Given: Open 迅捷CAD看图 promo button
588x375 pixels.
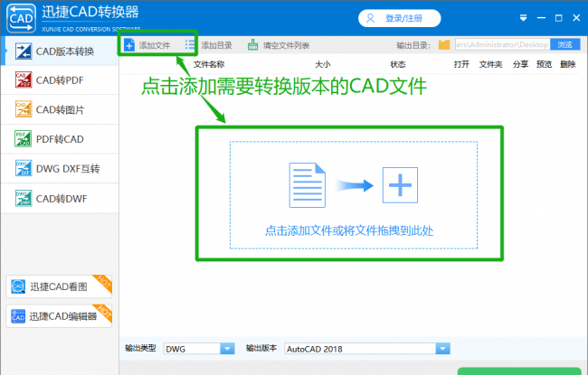Looking at the screenshot, I should pos(59,286).
